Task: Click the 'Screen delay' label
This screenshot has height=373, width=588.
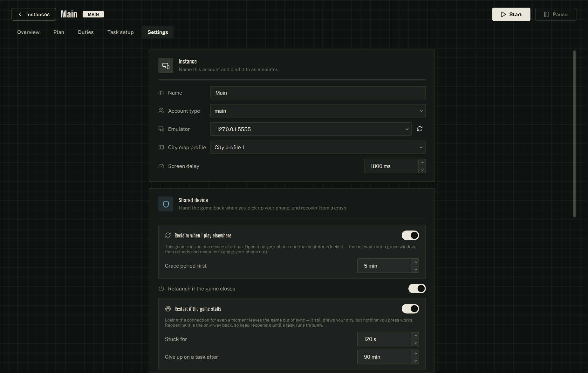Action: point(183,166)
